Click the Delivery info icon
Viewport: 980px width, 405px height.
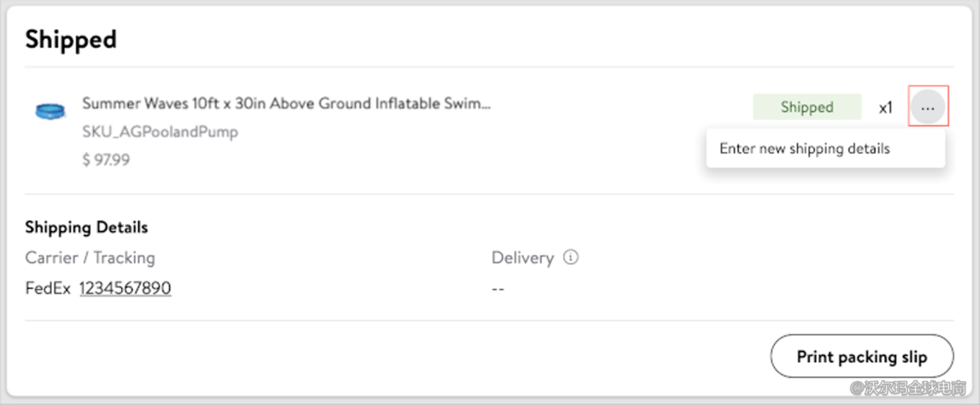571,258
